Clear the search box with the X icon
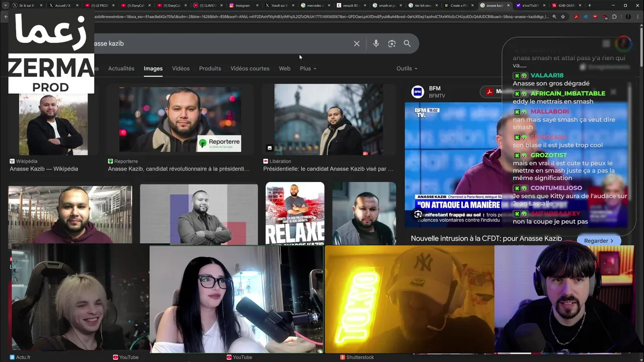This screenshot has width=644, height=362. coord(357,44)
